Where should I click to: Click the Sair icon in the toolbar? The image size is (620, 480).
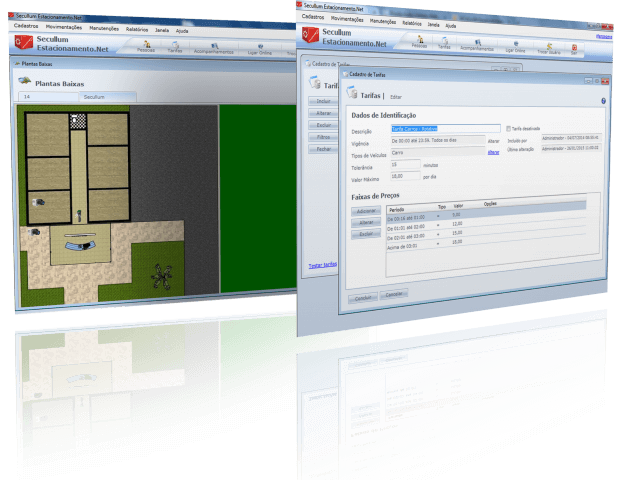tap(574, 47)
